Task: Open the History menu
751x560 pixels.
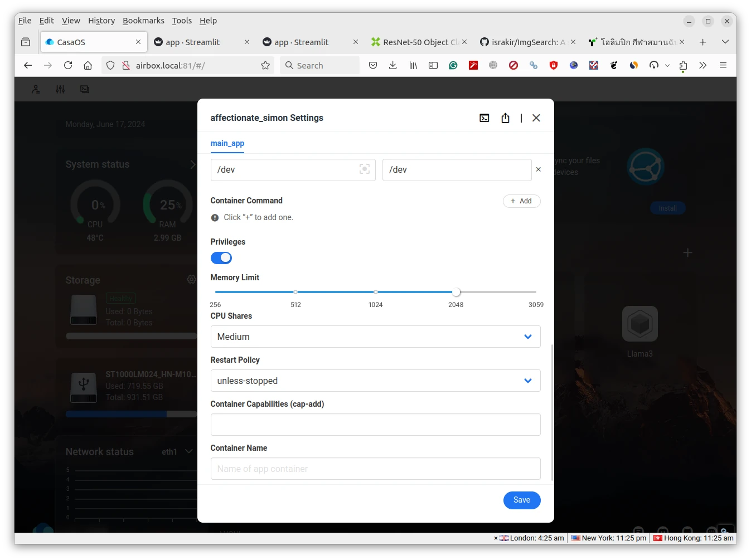Action: pyautogui.click(x=101, y=21)
